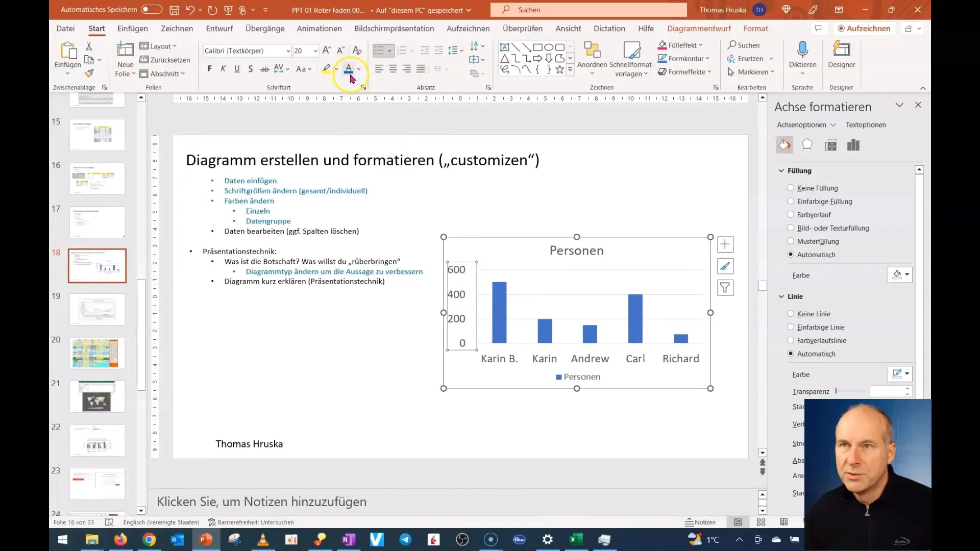Screen dimensions: 980x551
Task: Enable 'Automatisch' radio button under Linie
Action: coord(792,353)
